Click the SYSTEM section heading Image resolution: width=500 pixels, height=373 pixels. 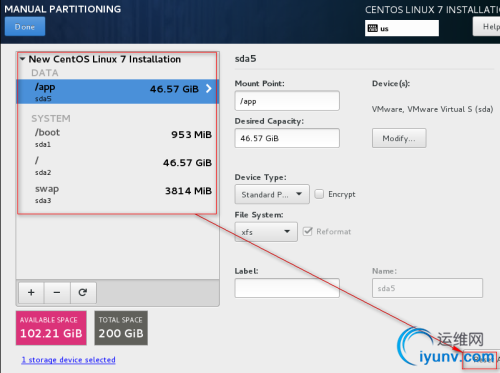tap(51, 118)
